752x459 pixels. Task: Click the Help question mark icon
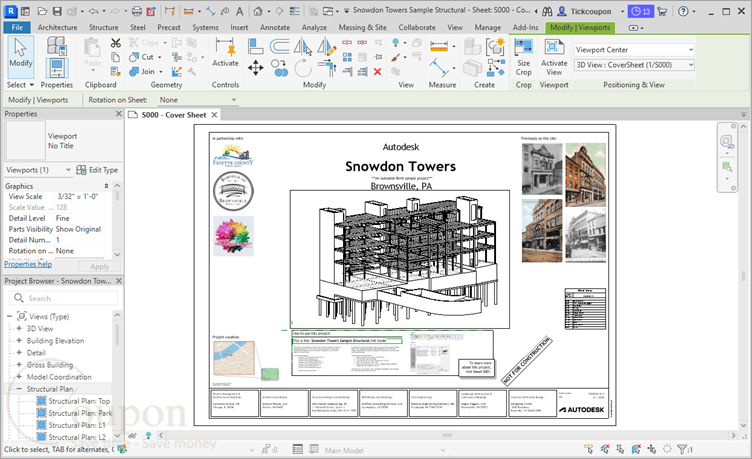click(x=683, y=11)
